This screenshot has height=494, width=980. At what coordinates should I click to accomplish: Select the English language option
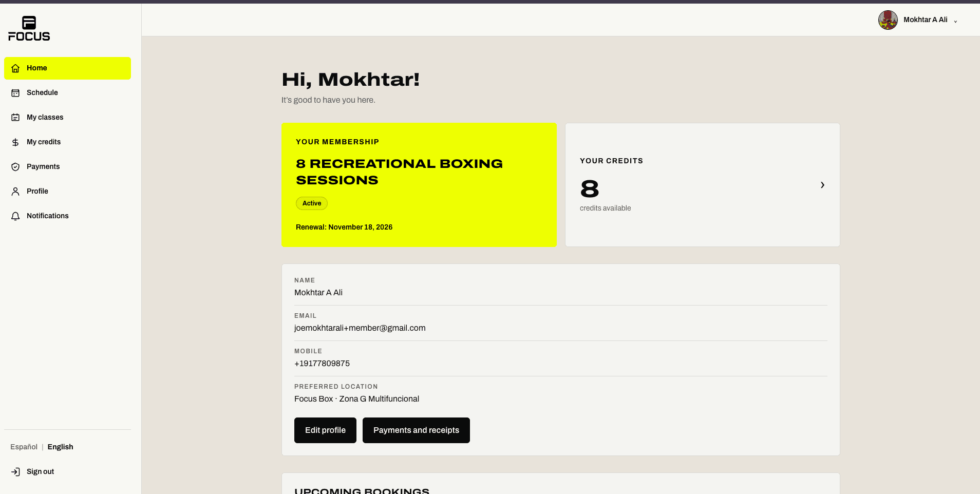click(61, 447)
